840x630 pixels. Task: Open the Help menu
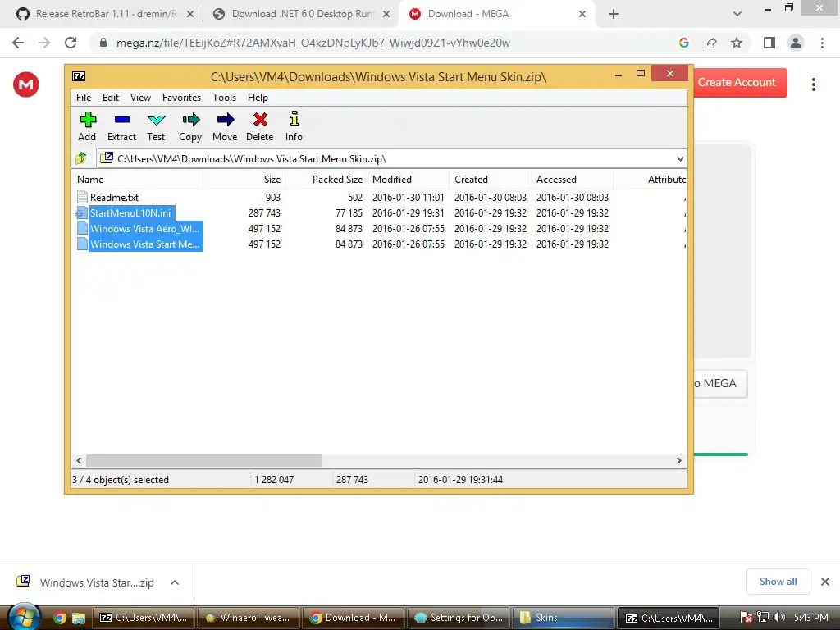(x=258, y=98)
